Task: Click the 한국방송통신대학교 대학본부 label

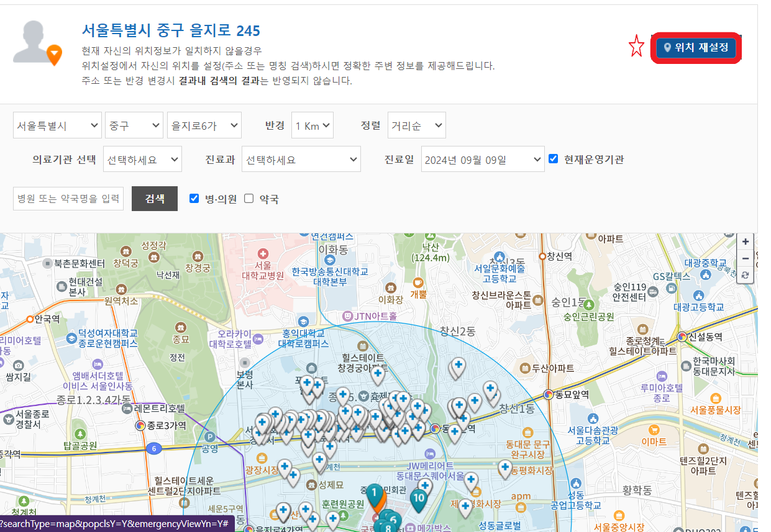Action: click(330, 276)
